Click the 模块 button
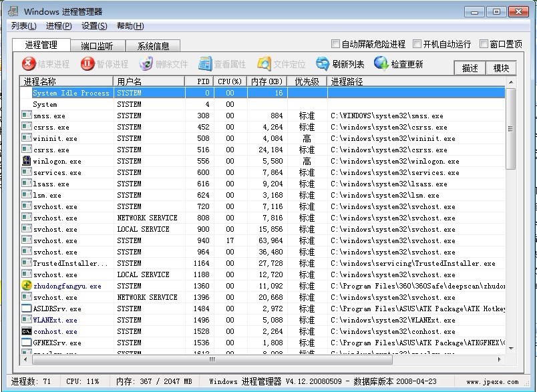The image size is (537, 392). coord(501,68)
